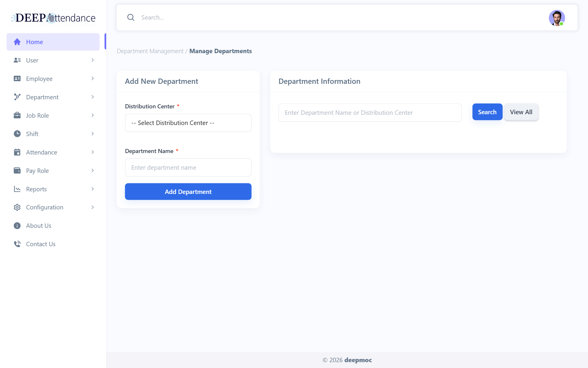This screenshot has height=368, width=588.
Task: Click the Add Department button
Action: click(188, 192)
